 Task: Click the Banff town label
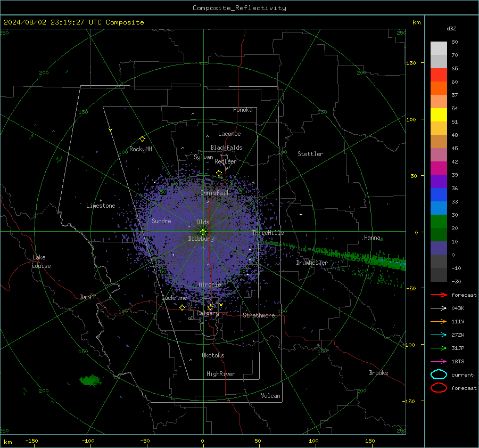88,297
